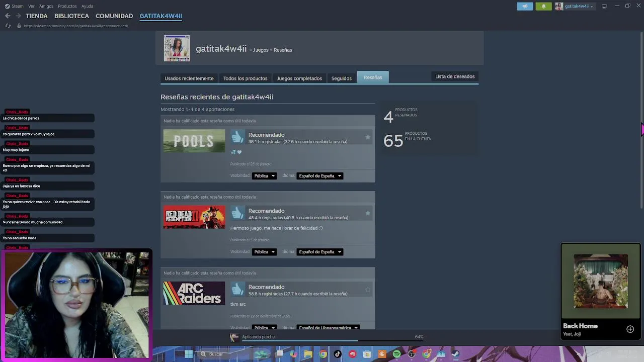Toggle star on ARC Raiders review

point(368,289)
